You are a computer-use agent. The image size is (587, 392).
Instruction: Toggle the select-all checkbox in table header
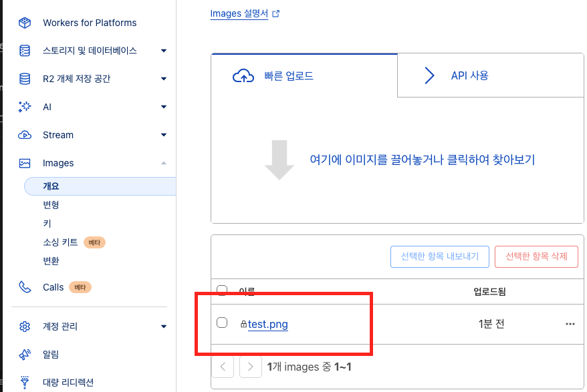[x=222, y=290]
